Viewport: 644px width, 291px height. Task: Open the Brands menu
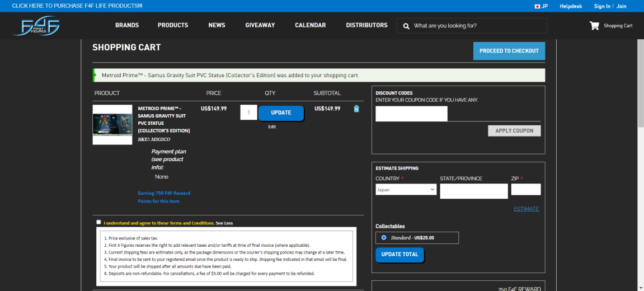coord(127,25)
